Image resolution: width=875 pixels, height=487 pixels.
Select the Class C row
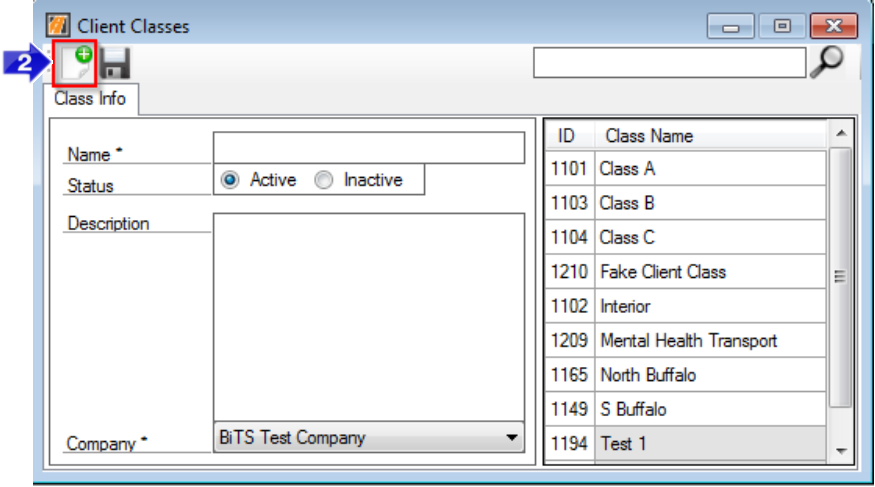[x=686, y=237]
